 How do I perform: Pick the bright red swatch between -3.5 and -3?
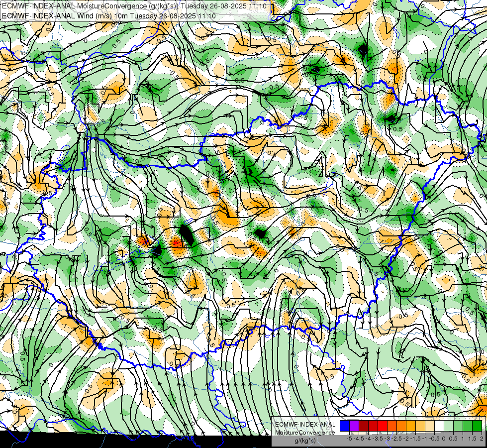coord(383,426)
